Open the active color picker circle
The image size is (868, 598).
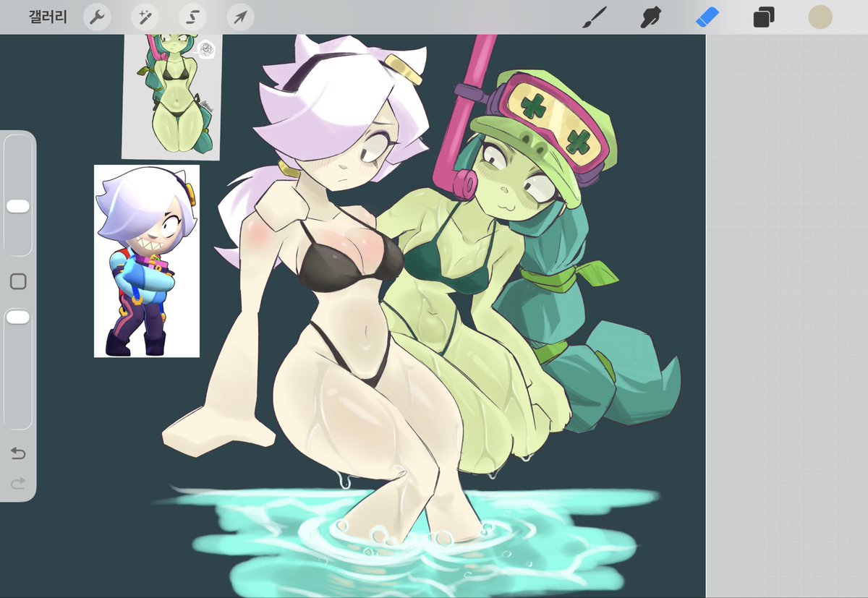820,17
